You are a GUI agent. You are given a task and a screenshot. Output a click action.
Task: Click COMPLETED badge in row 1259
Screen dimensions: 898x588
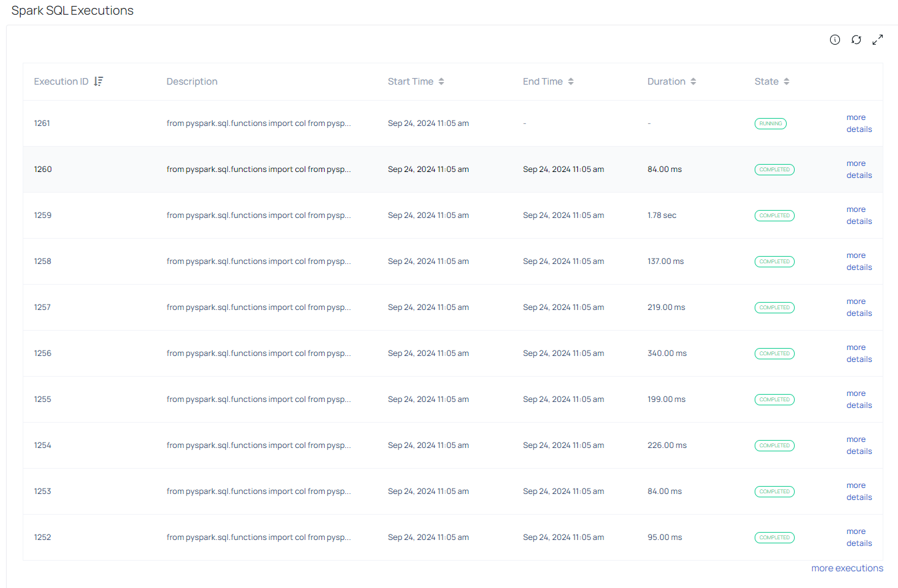pos(775,215)
